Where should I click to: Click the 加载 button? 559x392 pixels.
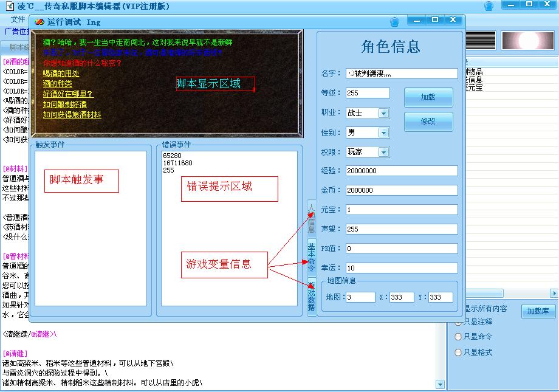(x=428, y=97)
